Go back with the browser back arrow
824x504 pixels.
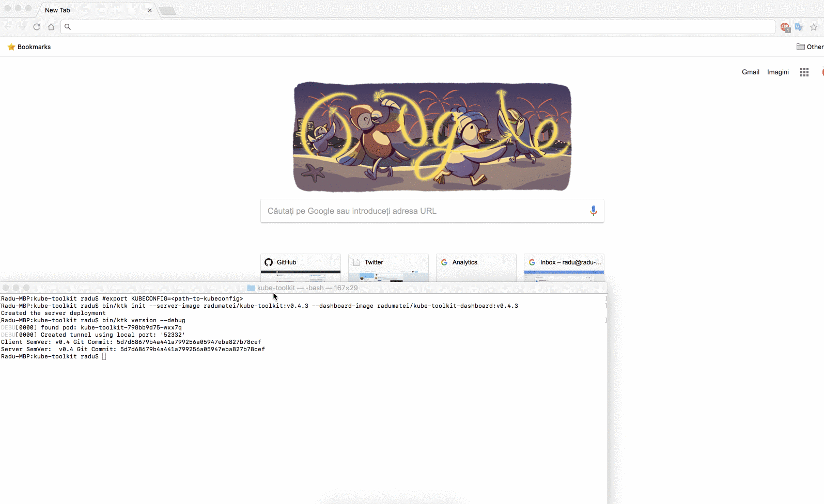tap(8, 27)
